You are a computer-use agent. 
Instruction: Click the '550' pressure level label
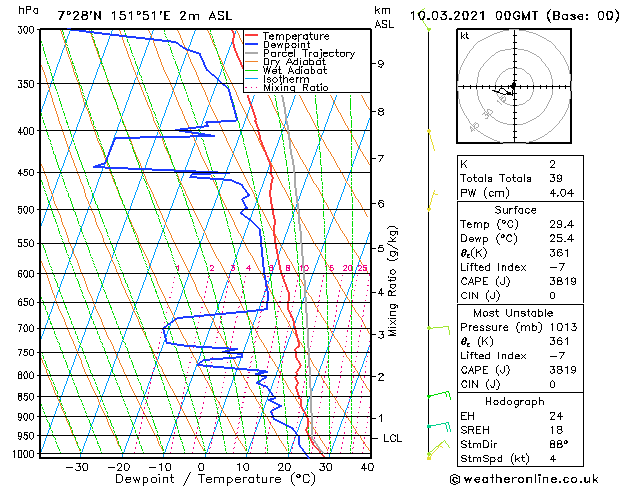(x=28, y=243)
